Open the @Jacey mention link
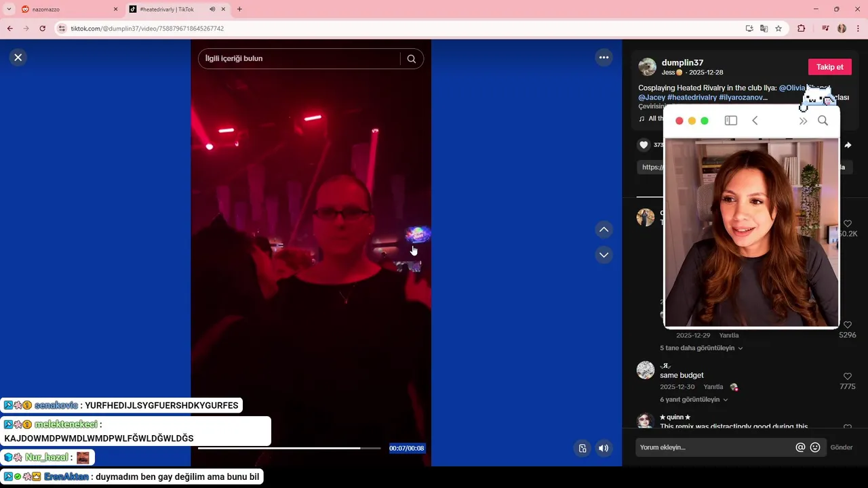Viewport: 868px width, 488px height. click(x=652, y=98)
